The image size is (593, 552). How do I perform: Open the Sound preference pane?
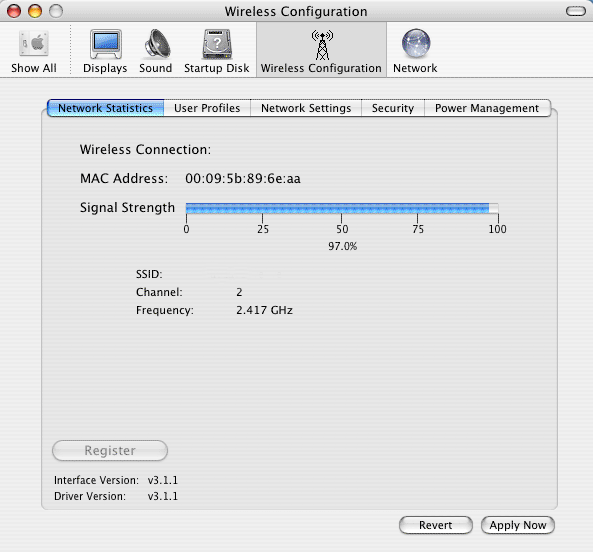point(155,51)
